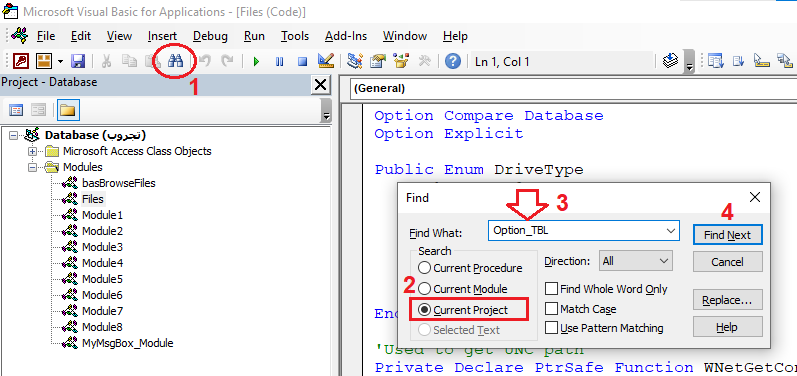Open the Tools menu
The width and height of the screenshot is (797, 376).
[x=295, y=36]
